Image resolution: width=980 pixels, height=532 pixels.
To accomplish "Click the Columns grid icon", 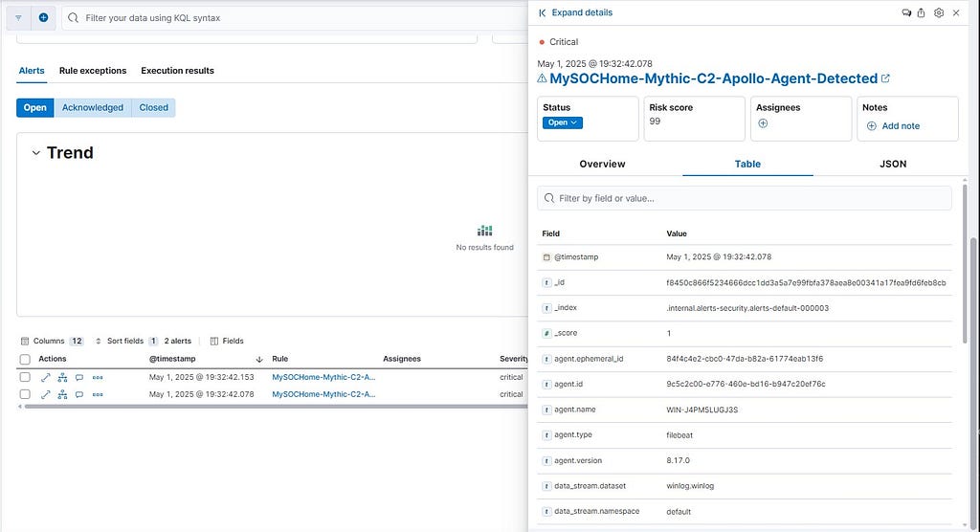I will 25,341.
